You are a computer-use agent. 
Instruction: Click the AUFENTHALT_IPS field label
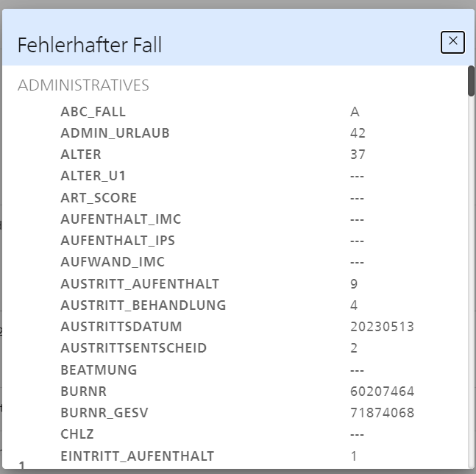118,241
